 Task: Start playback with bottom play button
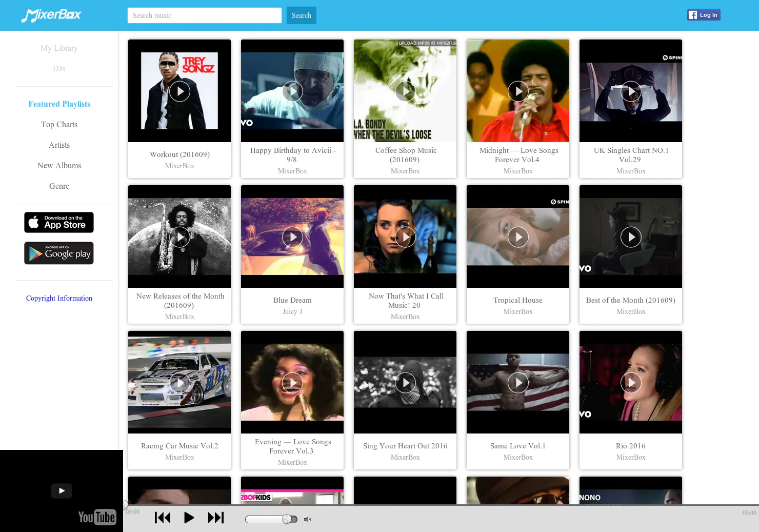click(189, 518)
